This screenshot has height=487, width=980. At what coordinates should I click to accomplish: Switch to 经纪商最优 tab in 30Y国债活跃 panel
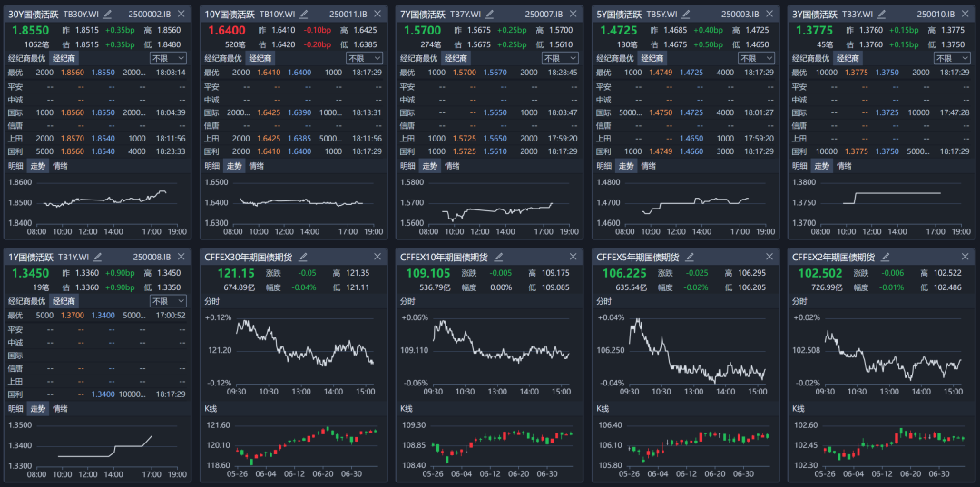pos(27,58)
